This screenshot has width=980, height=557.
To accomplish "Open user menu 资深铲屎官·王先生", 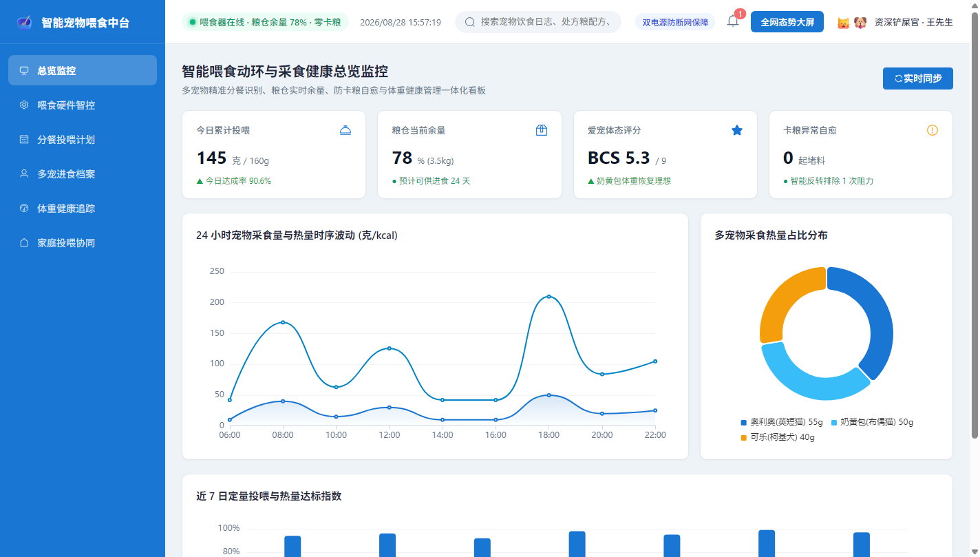I will [913, 22].
